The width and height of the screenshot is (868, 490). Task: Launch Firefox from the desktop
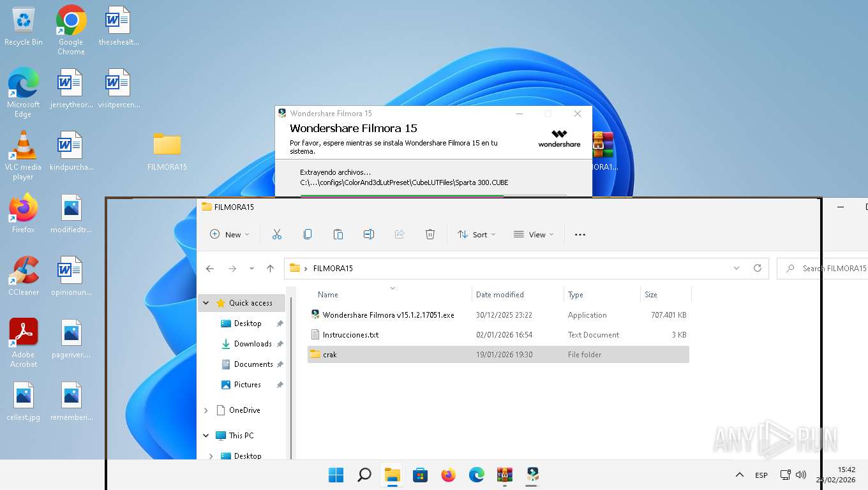click(x=23, y=213)
